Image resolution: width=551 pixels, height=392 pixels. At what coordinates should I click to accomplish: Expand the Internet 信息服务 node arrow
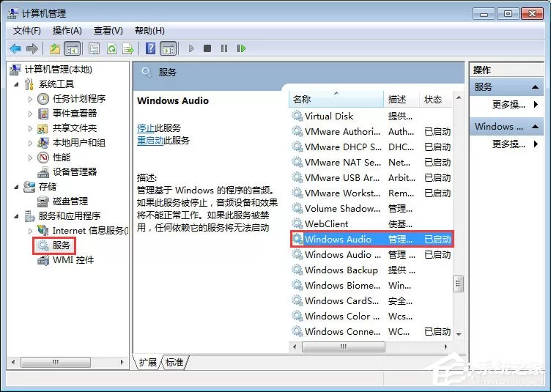coord(30,231)
